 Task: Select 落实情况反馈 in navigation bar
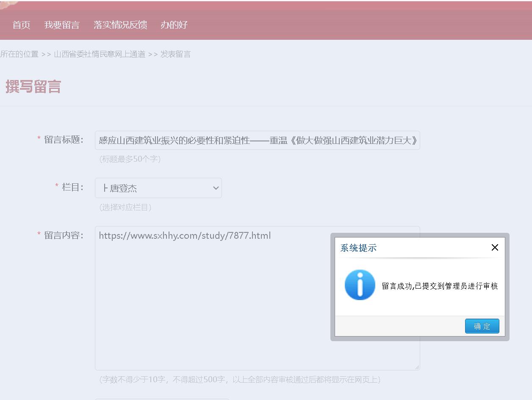(x=120, y=25)
